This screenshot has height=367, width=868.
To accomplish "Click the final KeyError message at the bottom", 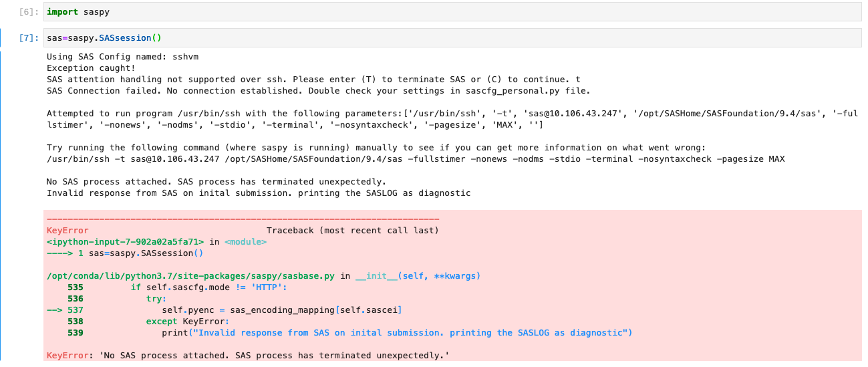I will point(247,356).
